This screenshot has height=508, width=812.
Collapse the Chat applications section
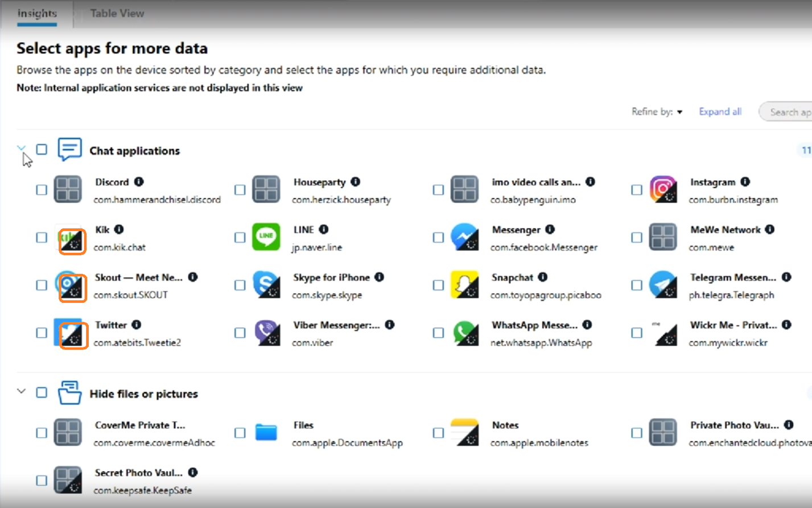(x=21, y=148)
